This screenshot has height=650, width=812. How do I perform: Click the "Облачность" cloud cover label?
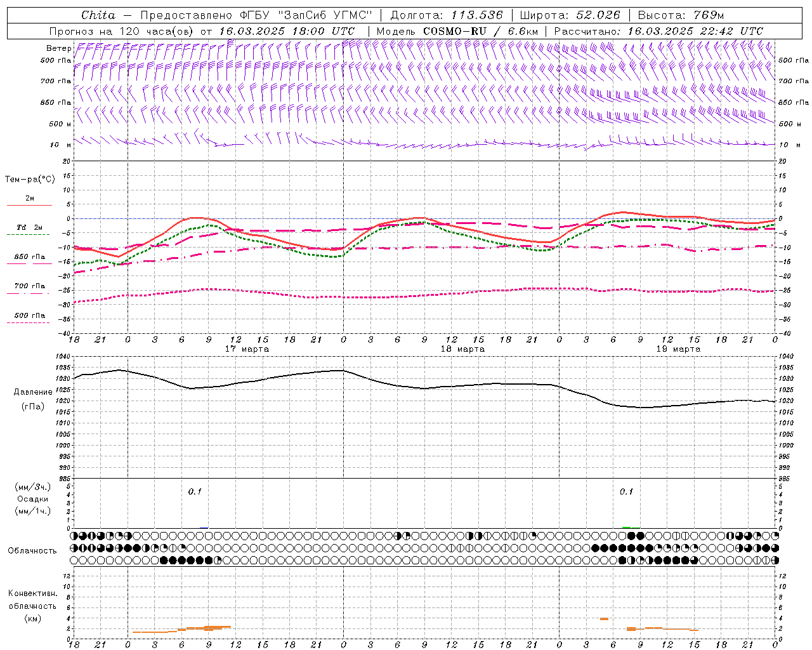tap(32, 550)
